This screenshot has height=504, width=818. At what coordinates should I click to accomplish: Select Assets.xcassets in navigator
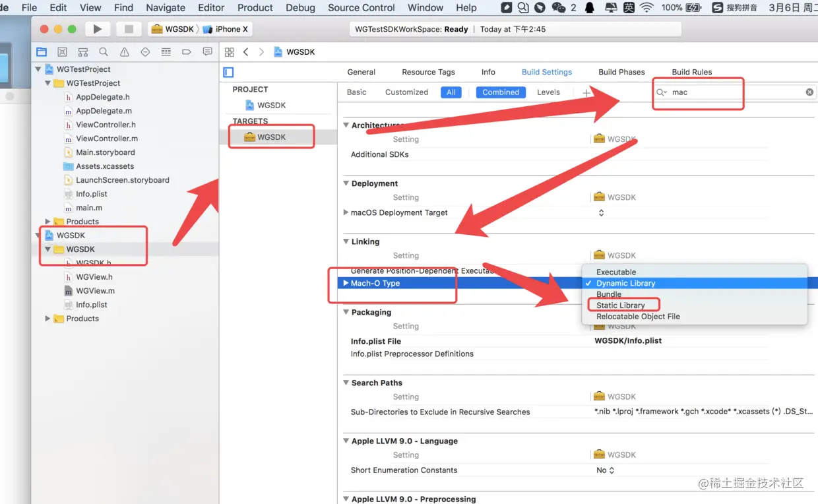105,166
